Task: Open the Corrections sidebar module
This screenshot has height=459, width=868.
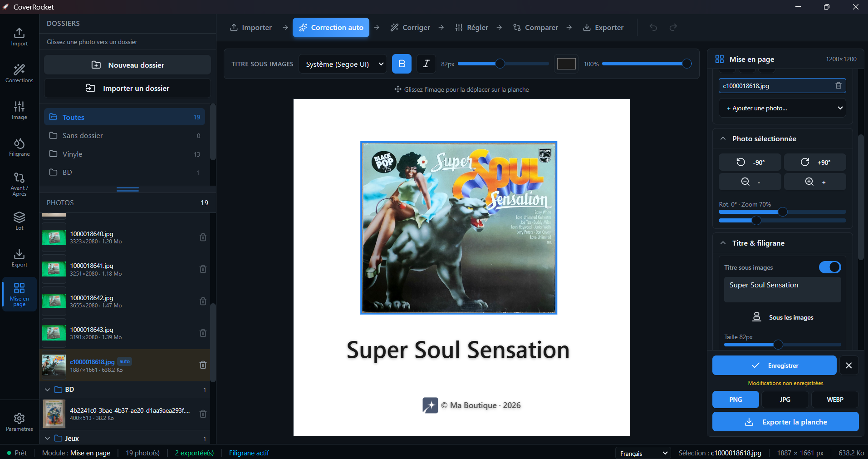Action: 19,73
